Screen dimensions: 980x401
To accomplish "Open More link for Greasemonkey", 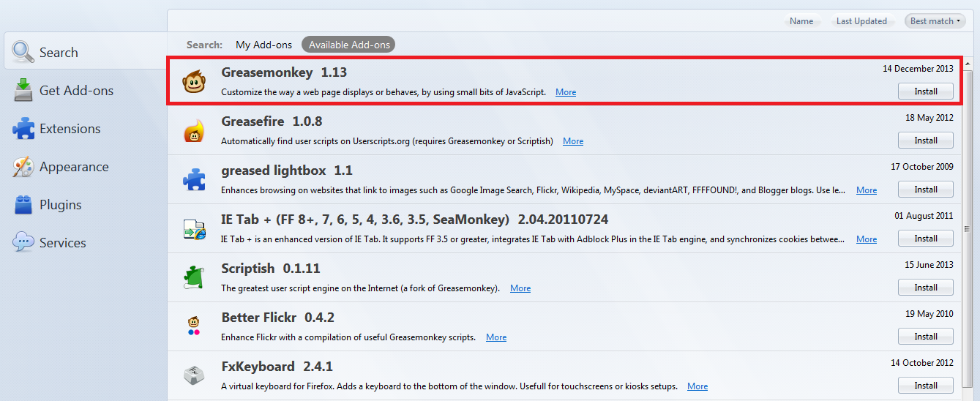I will (x=566, y=92).
